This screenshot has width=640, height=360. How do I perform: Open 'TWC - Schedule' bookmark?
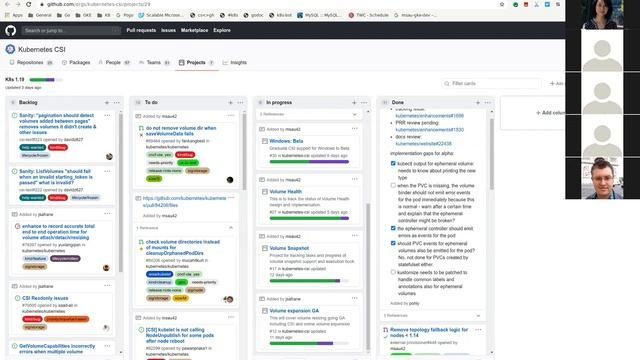click(369, 15)
